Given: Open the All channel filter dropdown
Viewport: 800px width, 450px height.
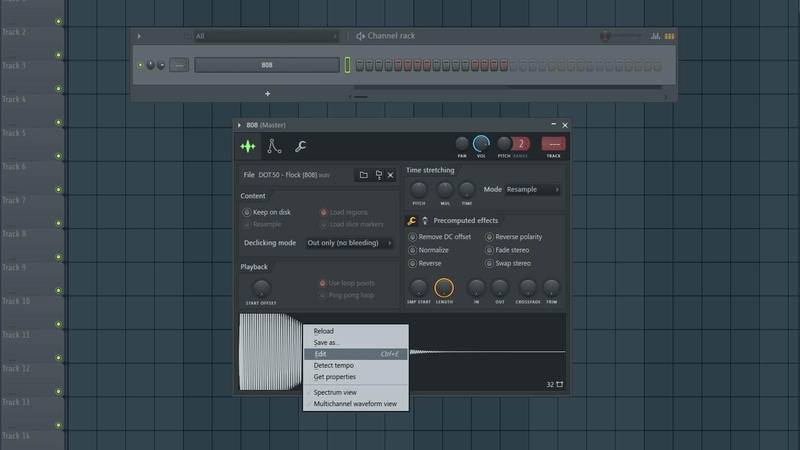Looking at the screenshot, I should click(265, 36).
